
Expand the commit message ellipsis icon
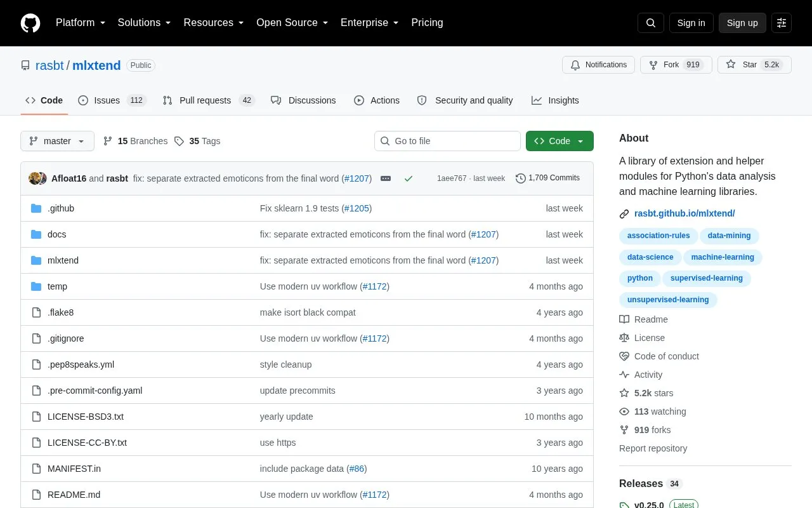386,178
